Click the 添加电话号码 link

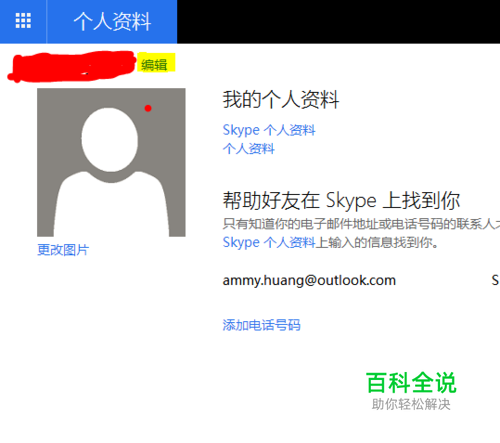pyautogui.click(x=261, y=325)
